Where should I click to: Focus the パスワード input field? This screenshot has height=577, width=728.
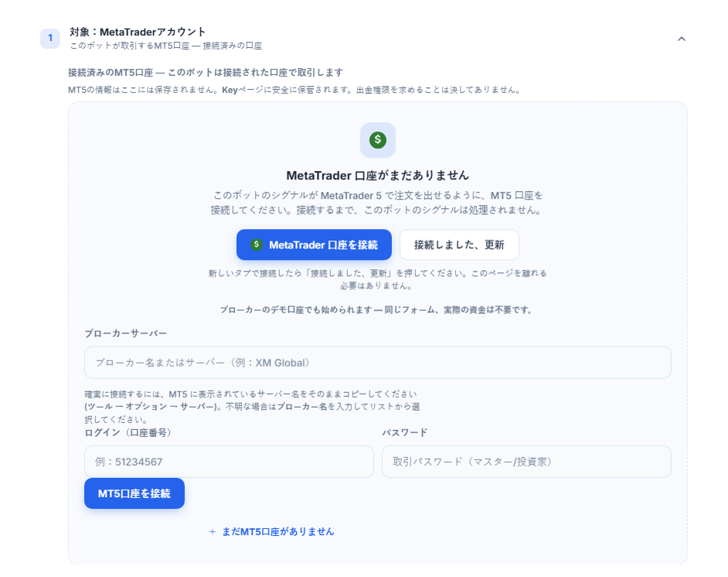click(x=526, y=461)
